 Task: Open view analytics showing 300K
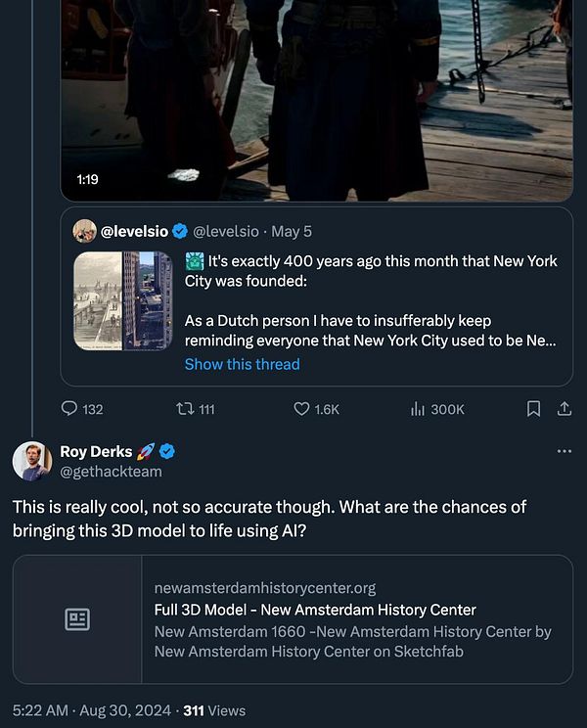pyautogui.click(x=419, y=409)
